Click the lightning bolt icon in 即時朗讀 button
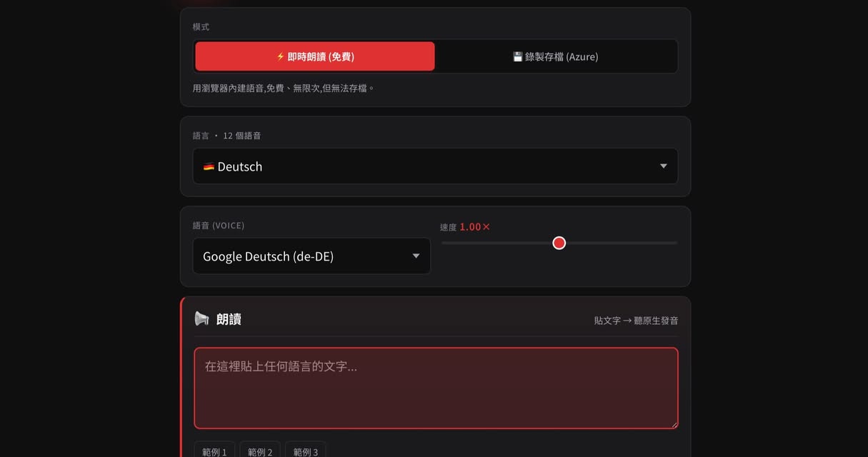This screenshot has height=457, width=868. coord(281,56)
